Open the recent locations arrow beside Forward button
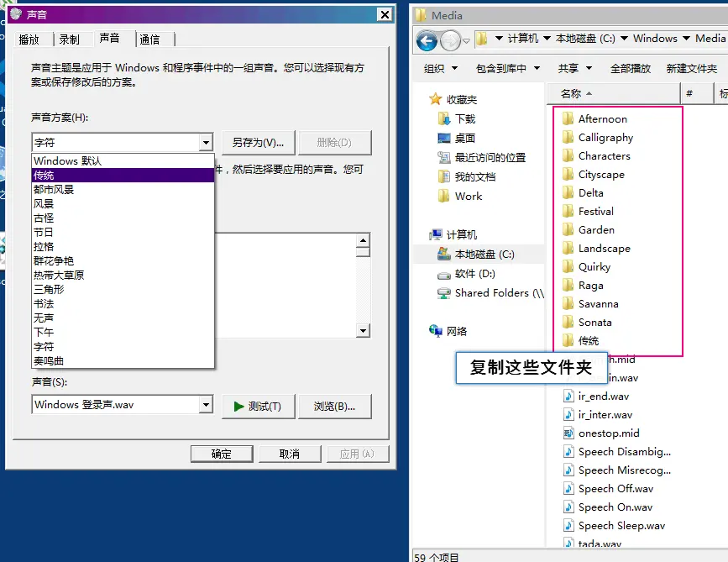The height and width of the screenshot is (562, 728). coord(466,41)
